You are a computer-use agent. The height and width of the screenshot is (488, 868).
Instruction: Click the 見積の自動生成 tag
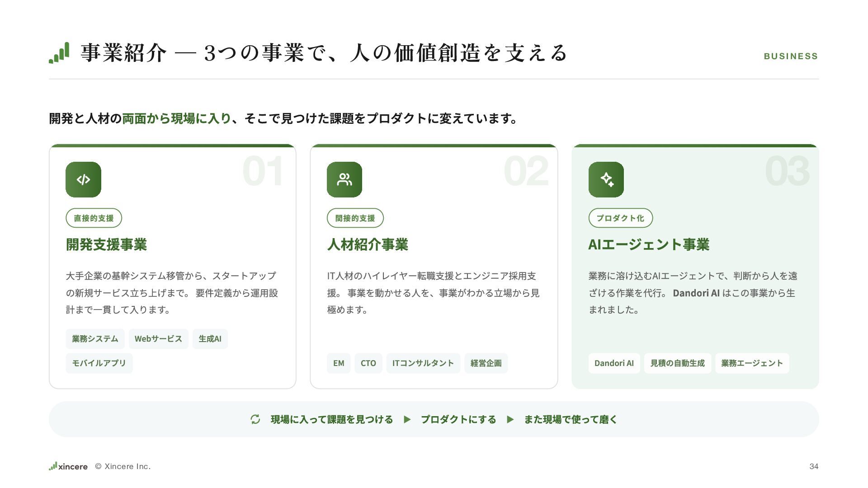coord(678,363)
